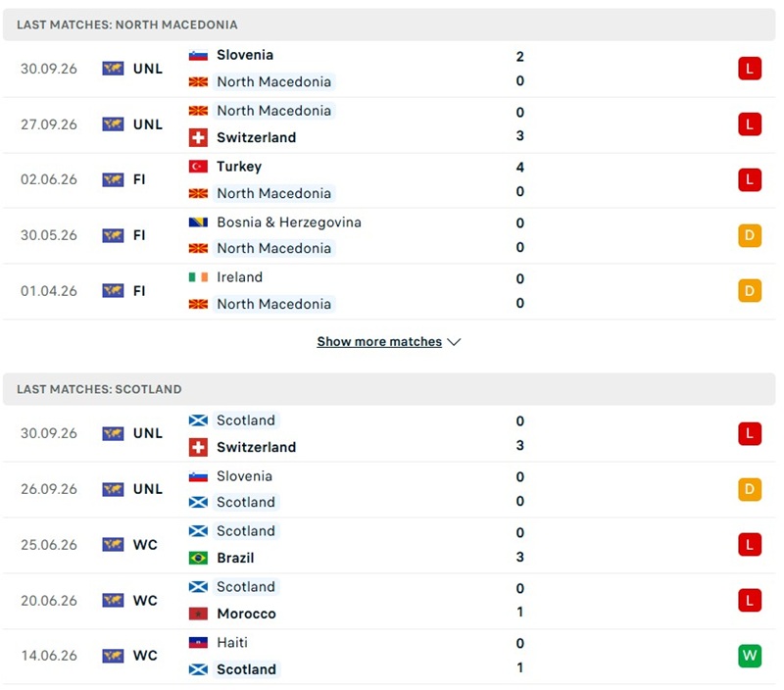Click the Bosnia & Herzegovina flag icon
This screenshot has width=784, height=690.
point(198,222)
